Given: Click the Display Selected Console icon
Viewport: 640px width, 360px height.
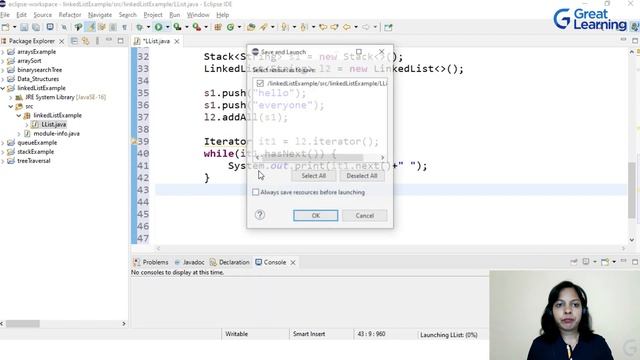Looking at the screenshot, I should point(586,262).
